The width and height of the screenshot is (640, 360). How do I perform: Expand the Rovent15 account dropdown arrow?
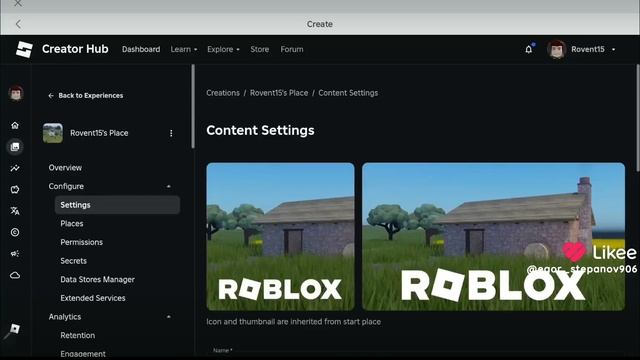pyautogui.click(x=613, y=49)
